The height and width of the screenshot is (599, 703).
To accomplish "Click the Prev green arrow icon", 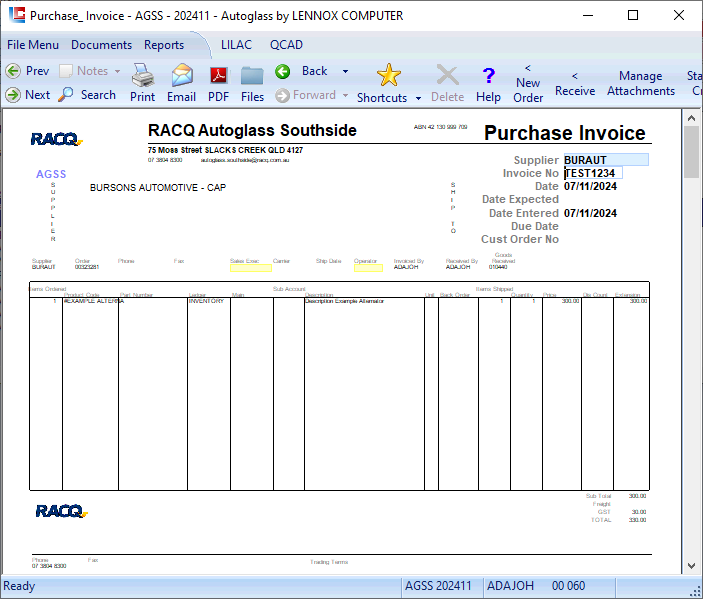I will pos(13,71).
